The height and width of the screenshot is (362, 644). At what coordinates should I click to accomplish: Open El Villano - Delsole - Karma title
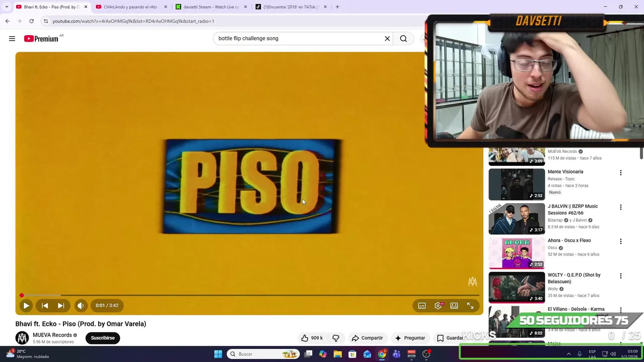pos(576,309)
